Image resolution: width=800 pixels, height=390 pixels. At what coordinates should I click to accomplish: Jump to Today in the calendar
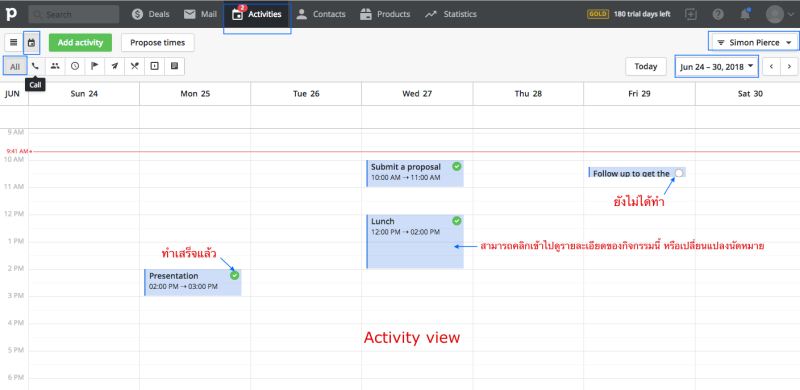tap(646, 66)
